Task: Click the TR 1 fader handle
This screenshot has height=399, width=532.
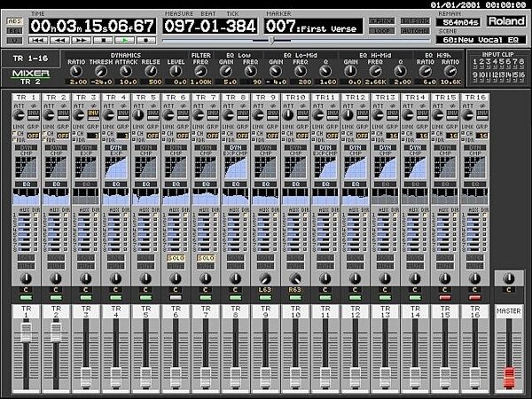Action: coord(27,332)
